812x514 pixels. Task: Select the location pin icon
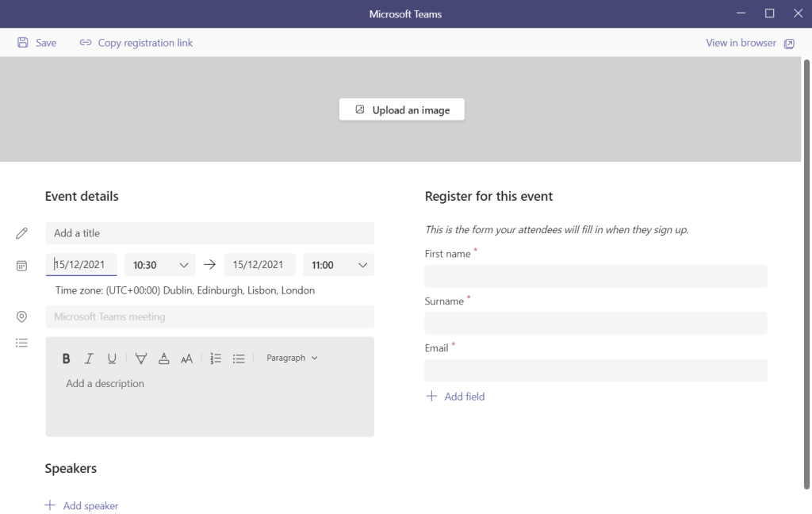(x=21, y=316)
